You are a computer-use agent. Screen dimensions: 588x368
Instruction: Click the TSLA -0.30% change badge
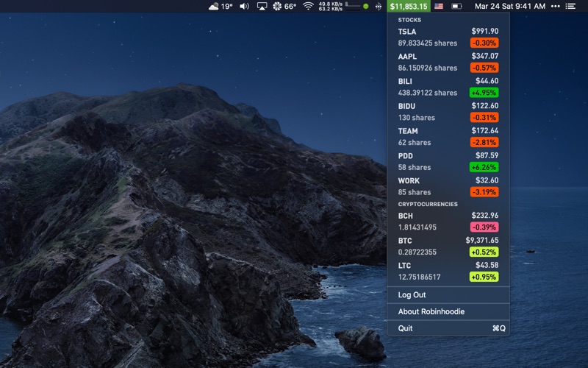click(484, 43)
